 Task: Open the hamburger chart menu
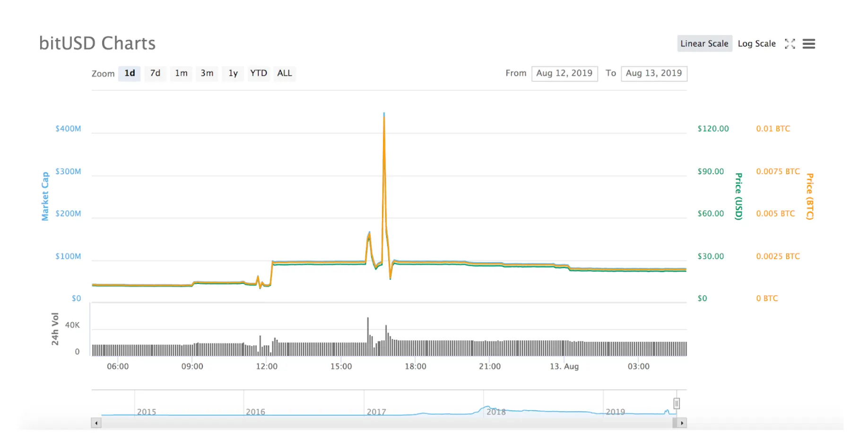point(809,44)
